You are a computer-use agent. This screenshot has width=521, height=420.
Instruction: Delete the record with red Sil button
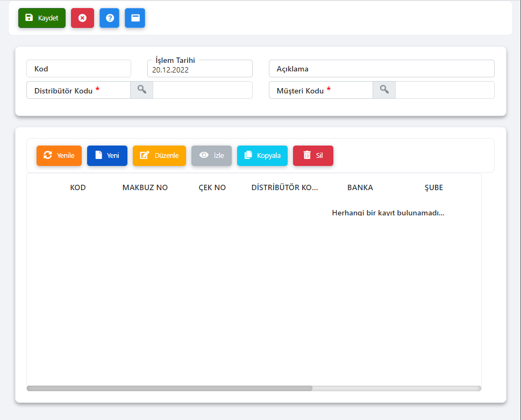[313, 155]
